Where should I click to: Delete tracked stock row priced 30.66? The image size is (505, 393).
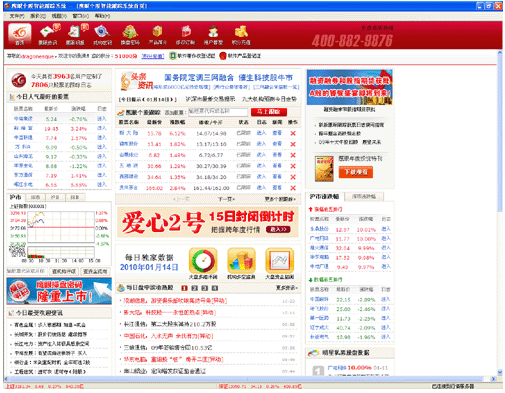293,166
